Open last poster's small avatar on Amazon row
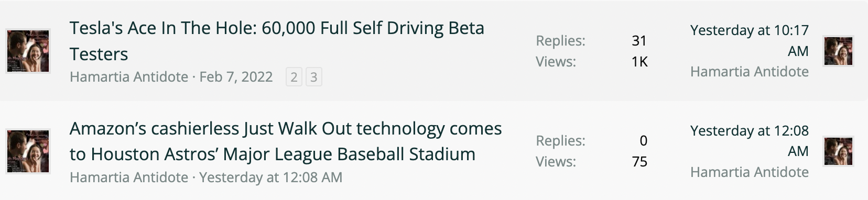 click(838, 151)
